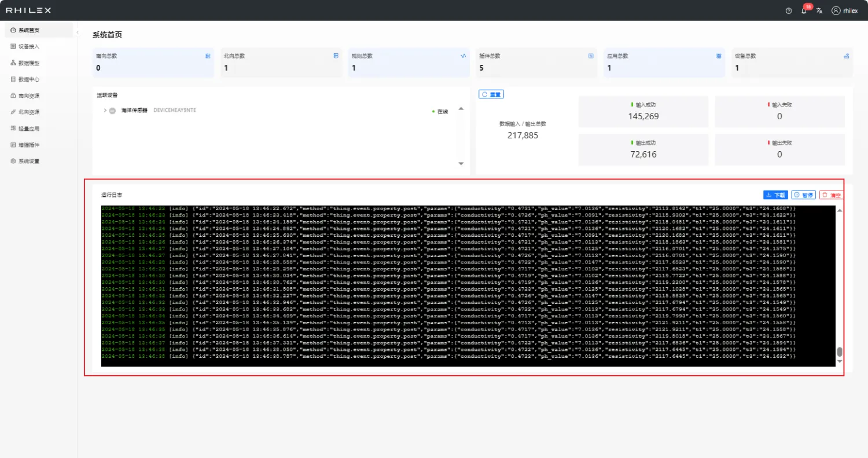Screen dimensions: 868x458
Task: Click the 系统首页 page heading
Action: [x=107, y=35]
